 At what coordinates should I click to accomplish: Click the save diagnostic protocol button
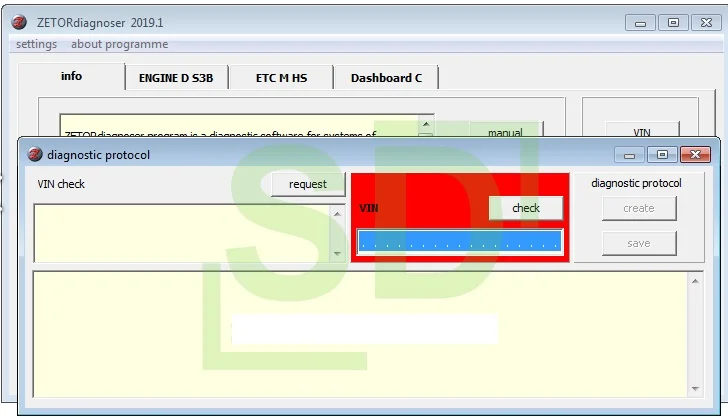pyautogui.click(x=639, y=243)
